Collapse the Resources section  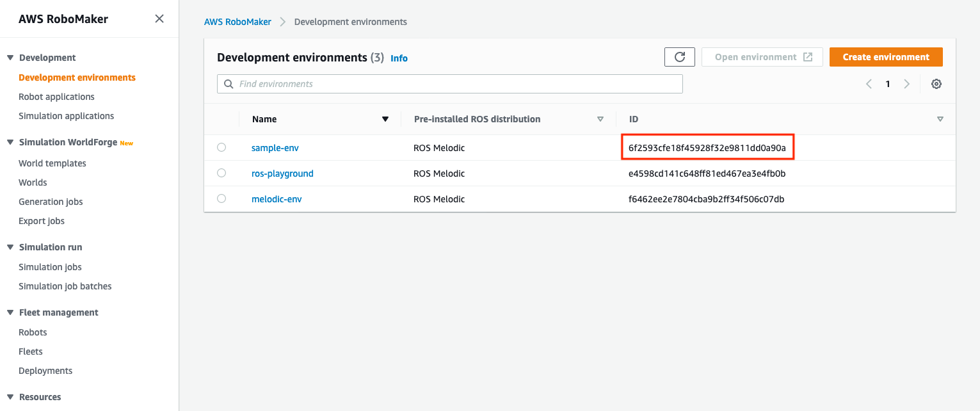click(10, 397)
